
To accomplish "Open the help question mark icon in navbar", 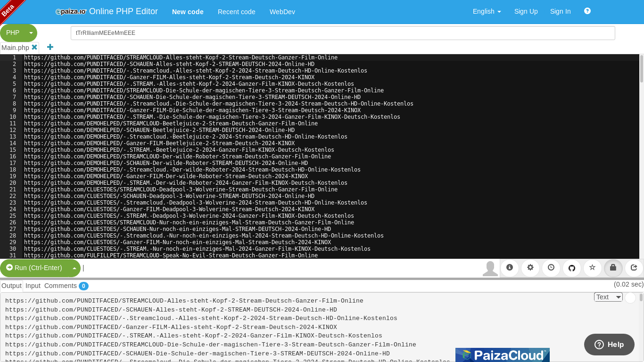I will click(x=587, y=11).
